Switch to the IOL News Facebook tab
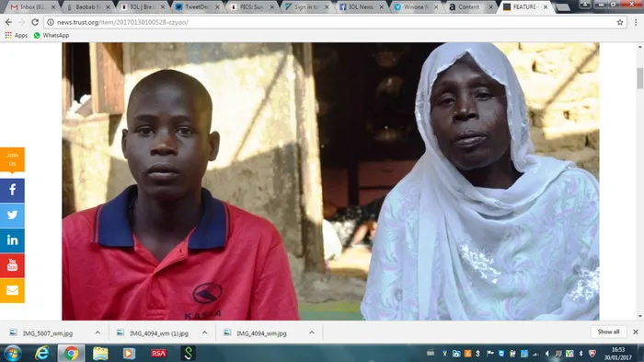644x362 pixels. (360, 7)
